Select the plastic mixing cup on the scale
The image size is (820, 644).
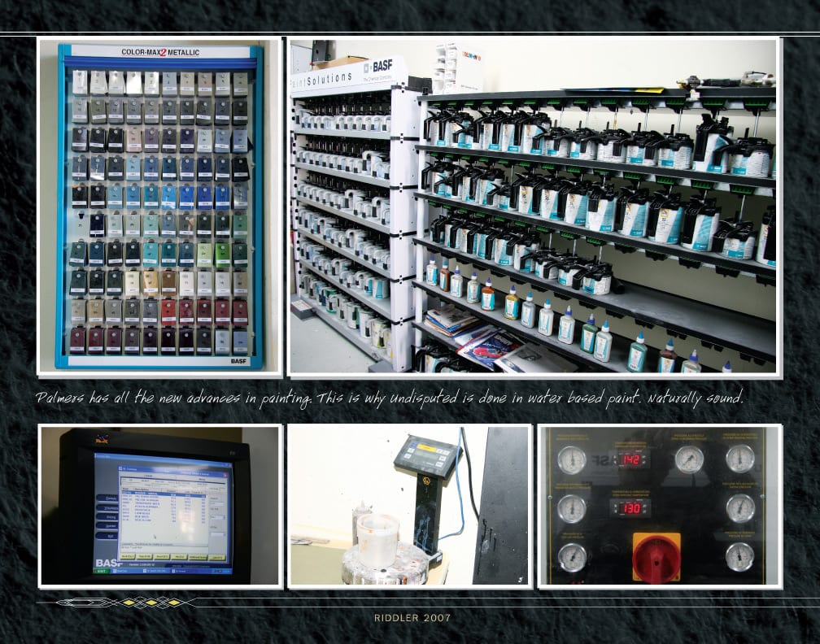(x=378, y=538)
